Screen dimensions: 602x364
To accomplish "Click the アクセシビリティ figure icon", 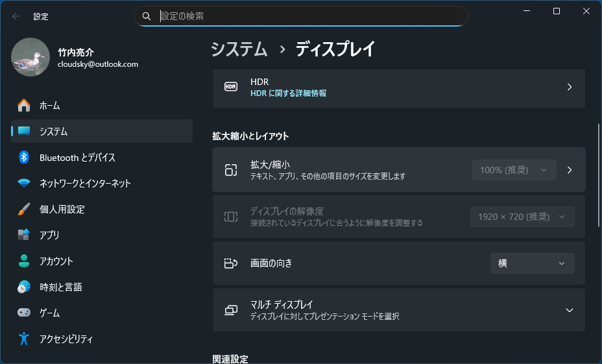I will tap(24, 339).
